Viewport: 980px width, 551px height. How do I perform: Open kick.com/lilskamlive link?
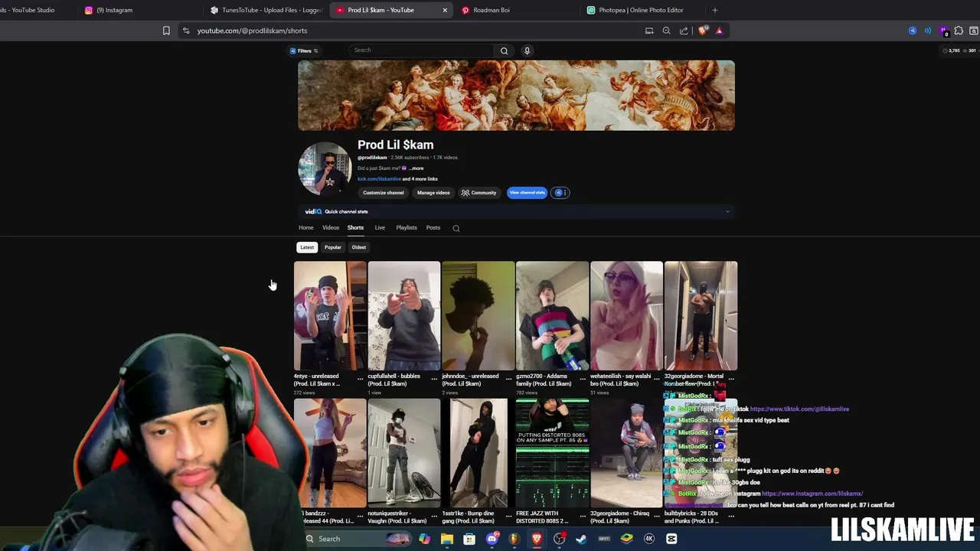[x=379, y=179]
